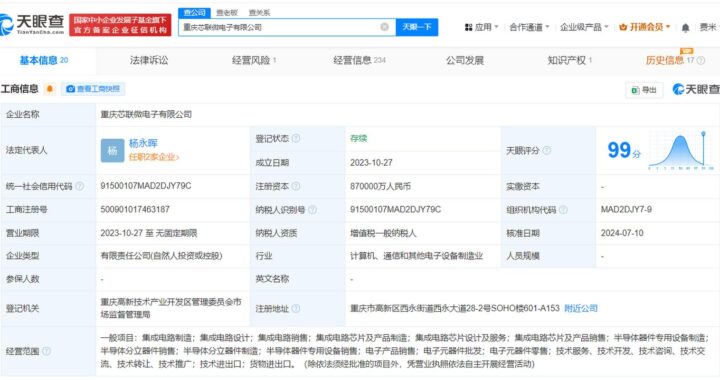Open the 法律诉讼 tab
The image size is (720, 380).
pyautogui.click(x=149, y=61)
